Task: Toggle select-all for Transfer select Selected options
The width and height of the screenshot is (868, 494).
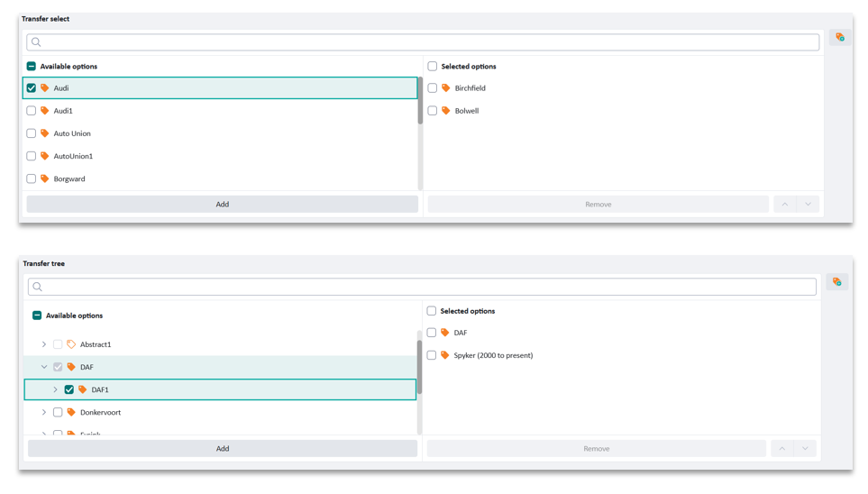Action: pyautogui.click(x=433, y=67)
